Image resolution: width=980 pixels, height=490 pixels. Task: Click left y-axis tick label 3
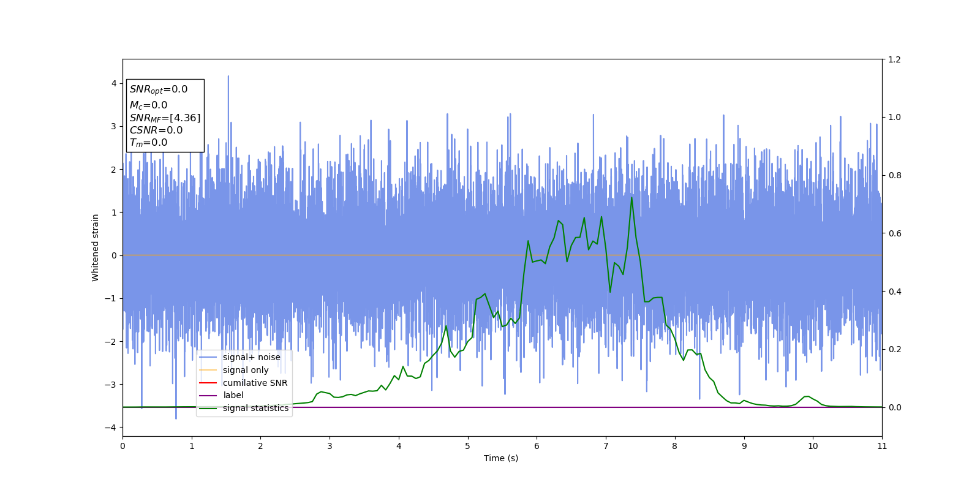pos(113,127)
